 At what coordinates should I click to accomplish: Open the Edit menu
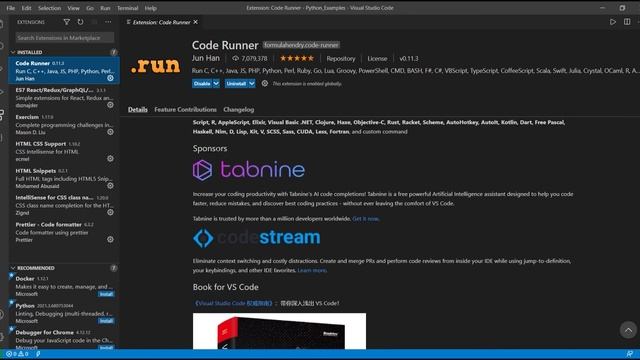[x=27, y=8]
